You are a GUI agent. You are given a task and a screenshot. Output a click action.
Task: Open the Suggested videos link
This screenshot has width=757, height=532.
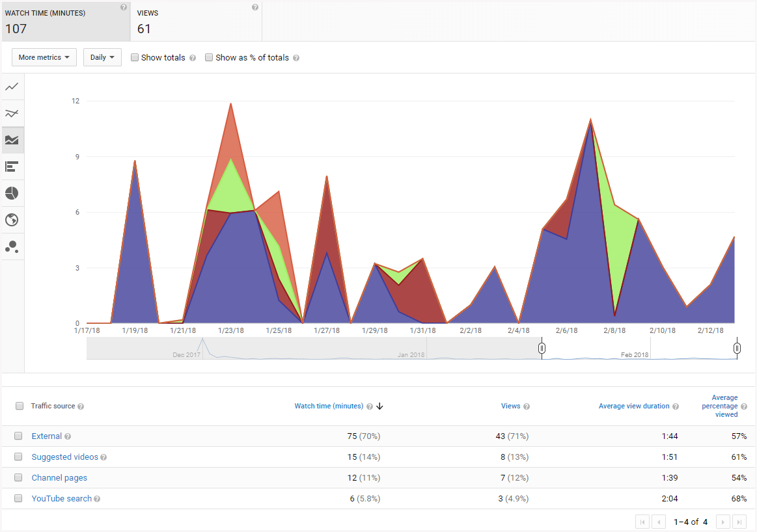point(64,457)
